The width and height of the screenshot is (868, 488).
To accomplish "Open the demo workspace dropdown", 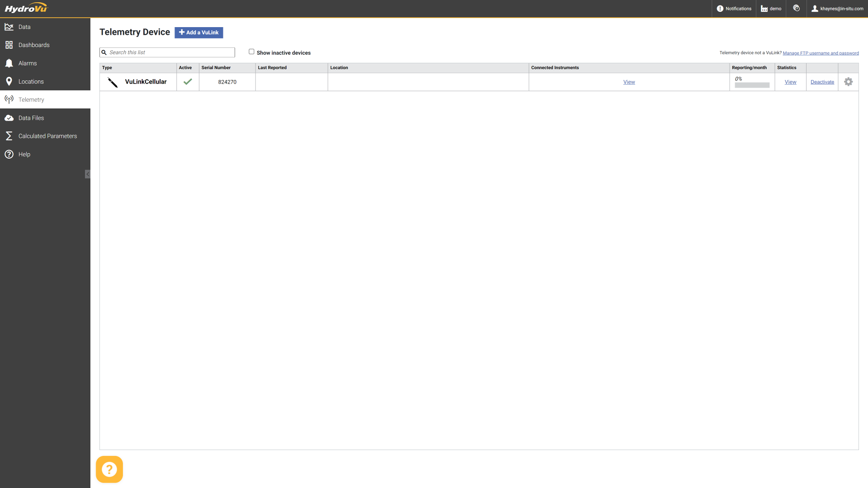I will (771, 9).
